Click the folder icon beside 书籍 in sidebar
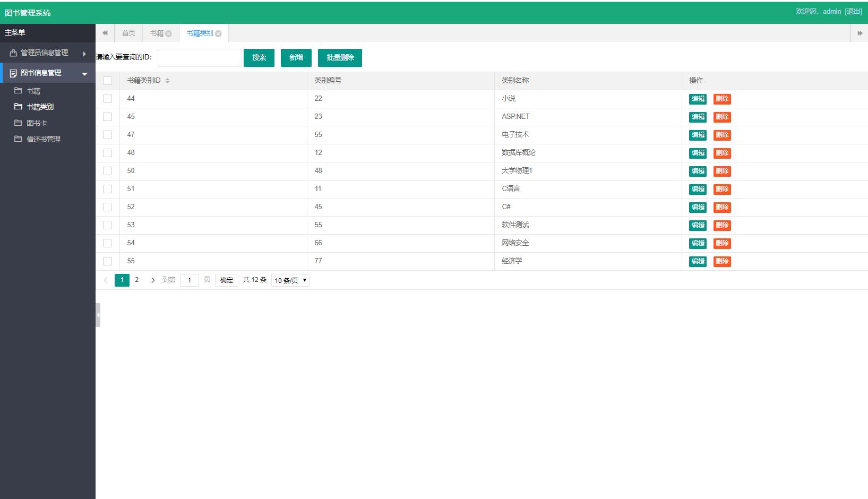Viewport: 868px width, 499px height. [18, 91]
